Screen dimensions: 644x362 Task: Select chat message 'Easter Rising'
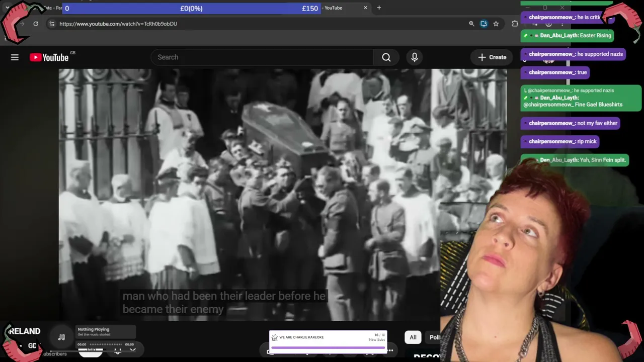click(x=567, y=36)
